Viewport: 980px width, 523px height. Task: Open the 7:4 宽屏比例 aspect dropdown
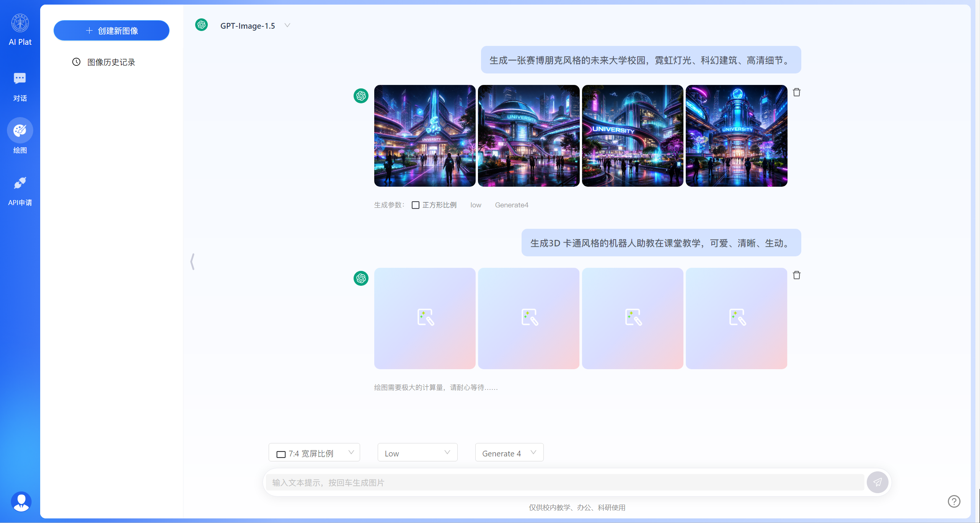(x=314, y=453)
